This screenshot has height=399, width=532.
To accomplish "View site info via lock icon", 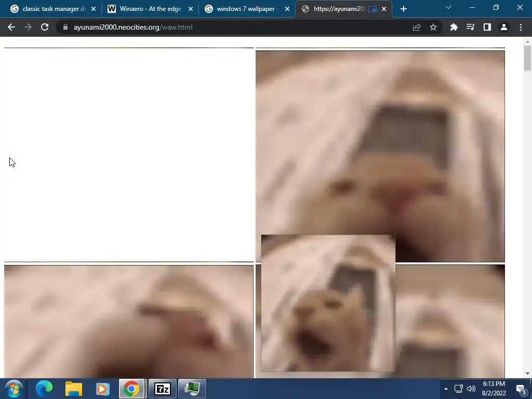I will tap(65, 27).
